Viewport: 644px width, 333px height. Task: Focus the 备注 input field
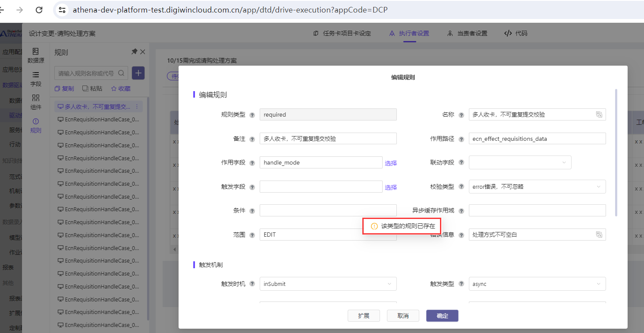click(328, 138)
